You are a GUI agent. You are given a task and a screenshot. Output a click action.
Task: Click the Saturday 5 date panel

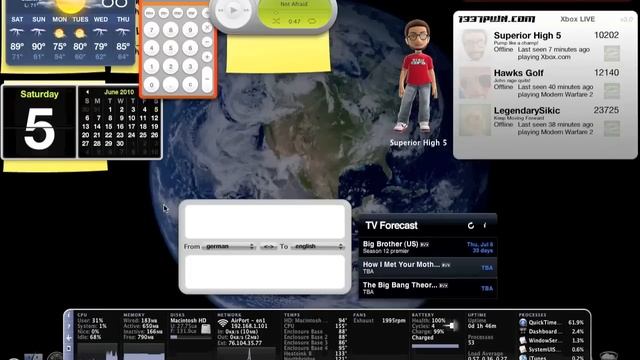[x=39, y=122]
